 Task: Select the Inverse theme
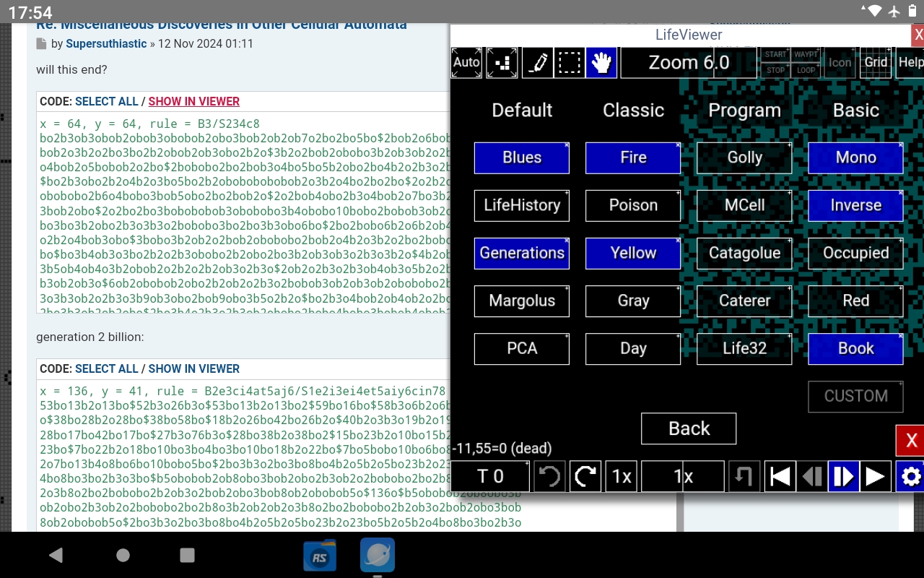point(855,205)
